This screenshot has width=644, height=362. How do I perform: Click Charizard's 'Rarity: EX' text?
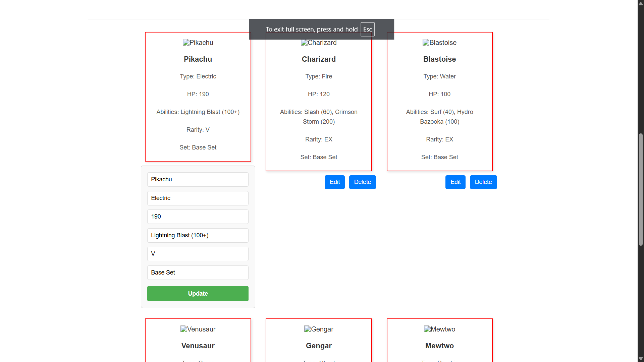[319, 139]
